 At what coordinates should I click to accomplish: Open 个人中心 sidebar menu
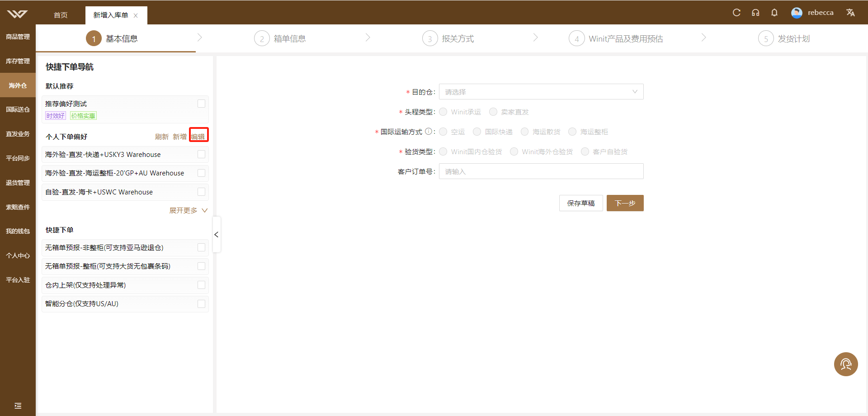[18, 255]
